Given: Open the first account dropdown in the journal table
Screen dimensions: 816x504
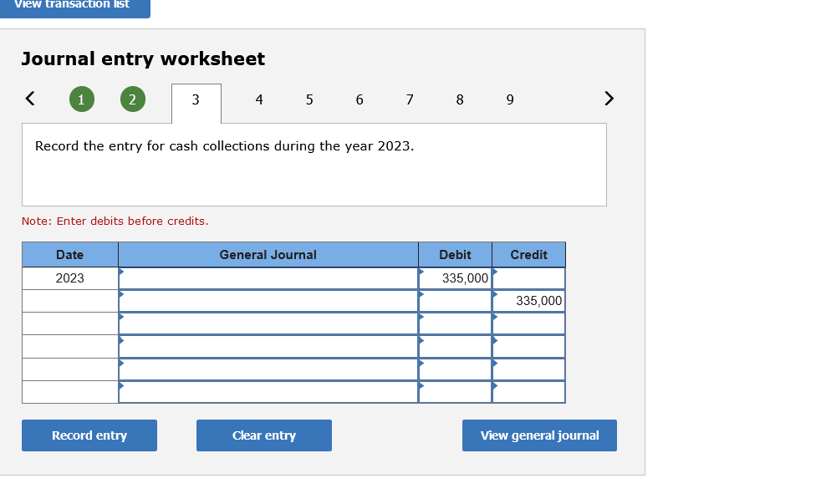Looking at the screenshot, I should click(268, 277).
